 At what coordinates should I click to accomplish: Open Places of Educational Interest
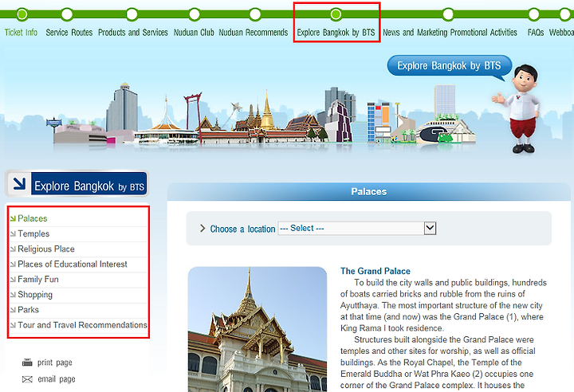coord(72,264)
